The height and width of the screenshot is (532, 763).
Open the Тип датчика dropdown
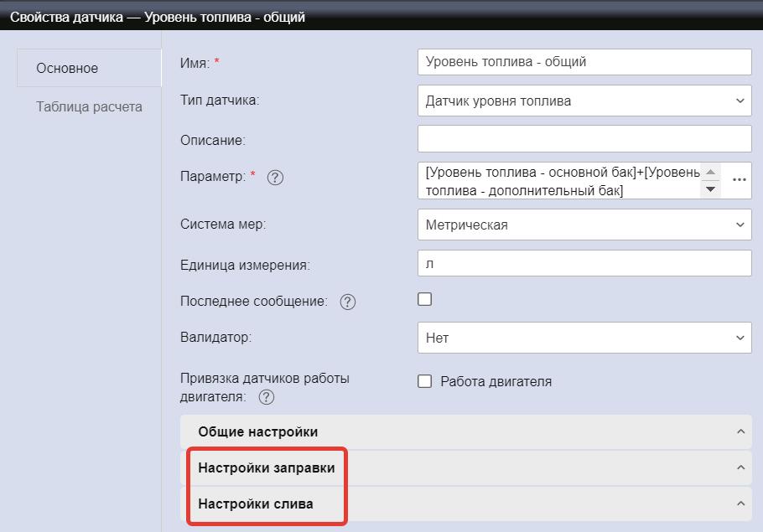pyautogui.click(x=584, y=101)
